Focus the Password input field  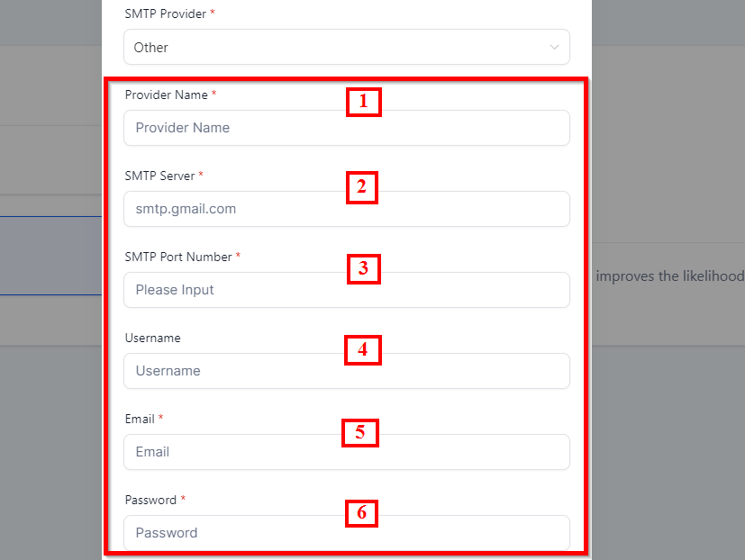(x=346, y=533)
